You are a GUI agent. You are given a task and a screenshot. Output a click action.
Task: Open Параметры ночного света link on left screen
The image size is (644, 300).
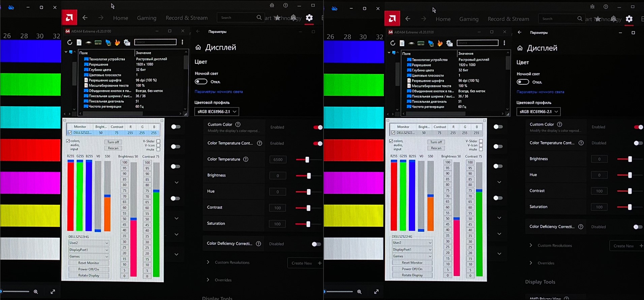[x=219, y=92]
